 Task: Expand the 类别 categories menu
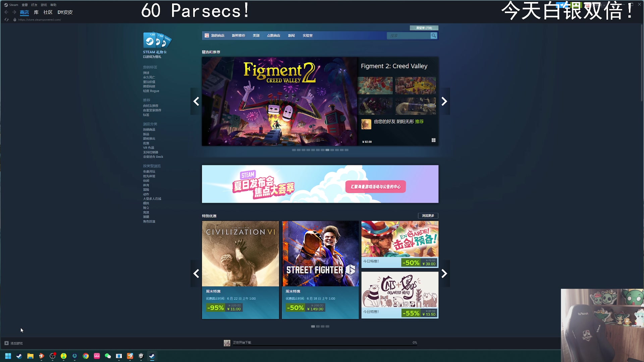256,36
